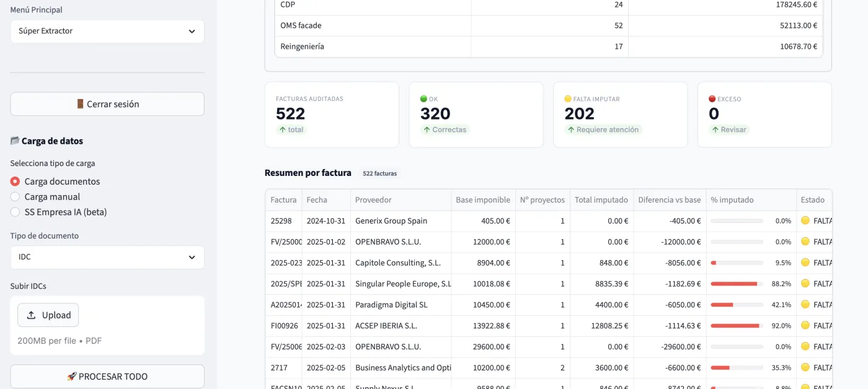The image size is (868, 389).
Task: Click yellow status dot in Generix Group Spain row
Action: tap(805, 221)
